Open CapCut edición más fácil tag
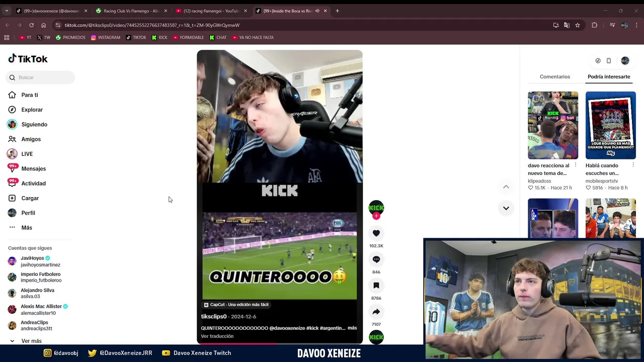Image resolution: width=644 pixels, height=362 pixels. (236, 305)
